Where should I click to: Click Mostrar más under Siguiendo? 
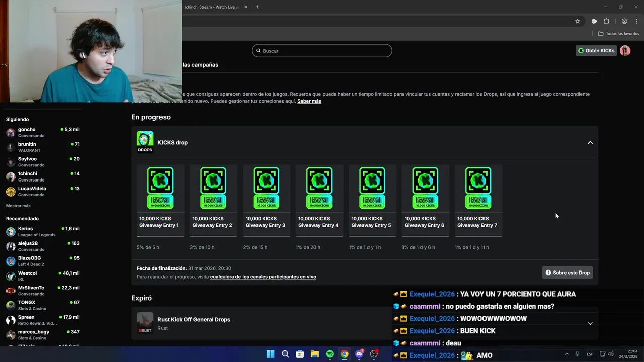click(x=18, y=206)
